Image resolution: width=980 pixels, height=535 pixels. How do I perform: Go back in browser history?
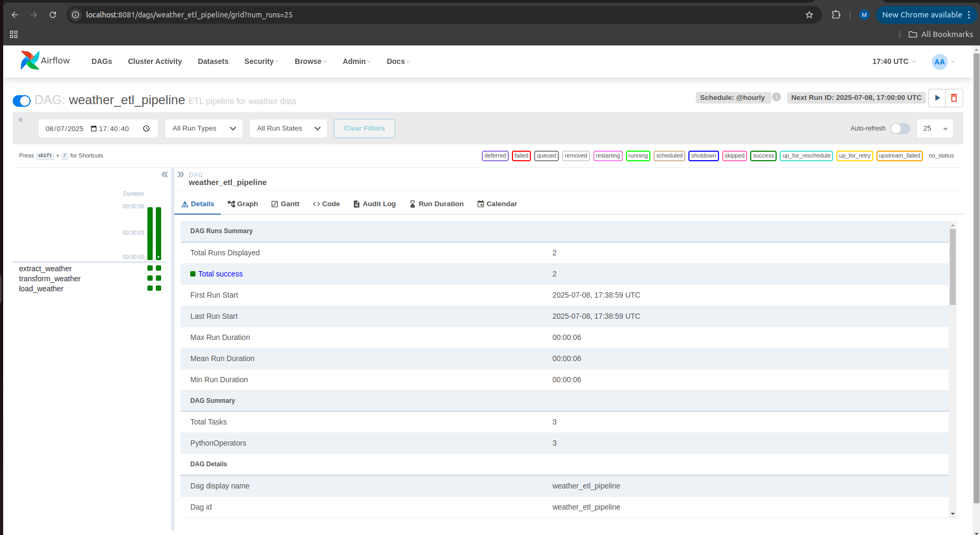coord(15,15)
